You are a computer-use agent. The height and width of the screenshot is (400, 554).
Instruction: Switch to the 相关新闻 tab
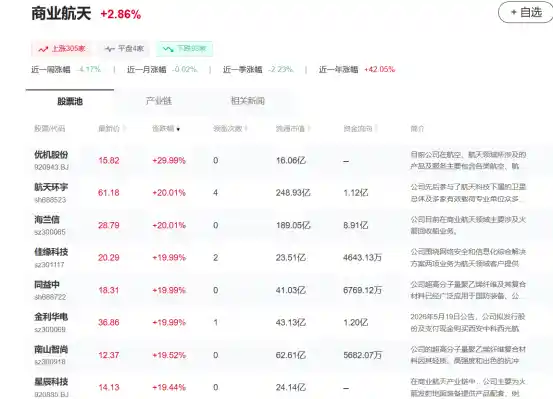[248, 101]
